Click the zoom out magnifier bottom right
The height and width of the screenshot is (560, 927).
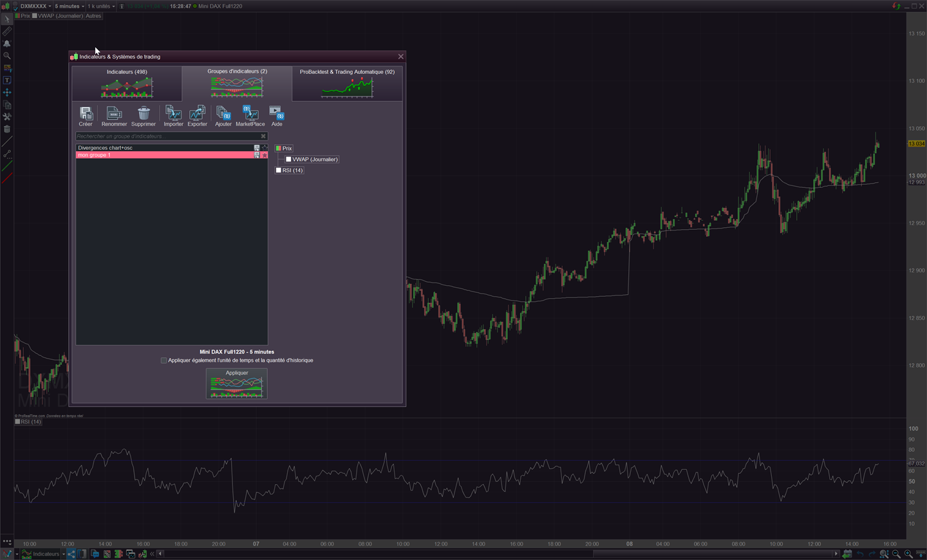click(x=896, y=554)
